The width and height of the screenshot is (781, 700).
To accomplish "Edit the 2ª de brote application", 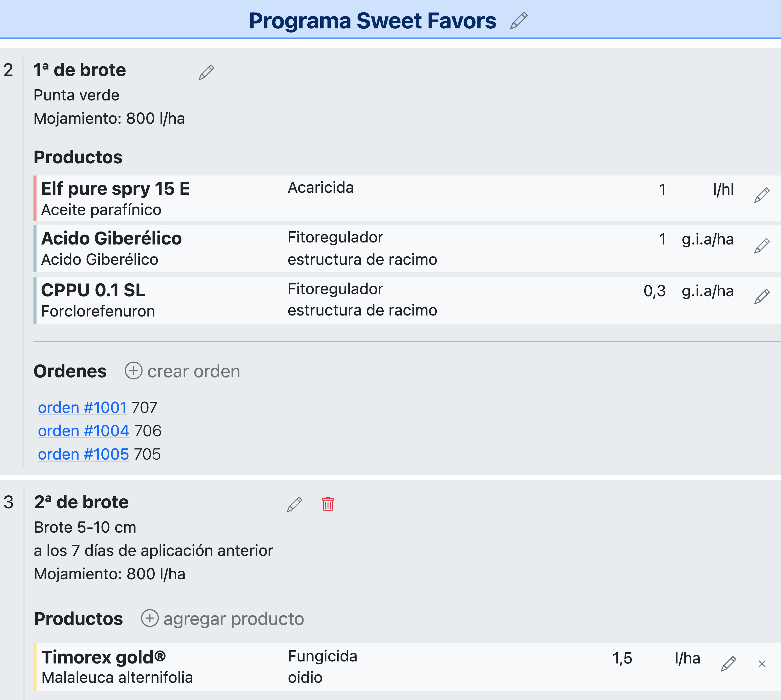I will pyautogui.click(x=294, y=504).
